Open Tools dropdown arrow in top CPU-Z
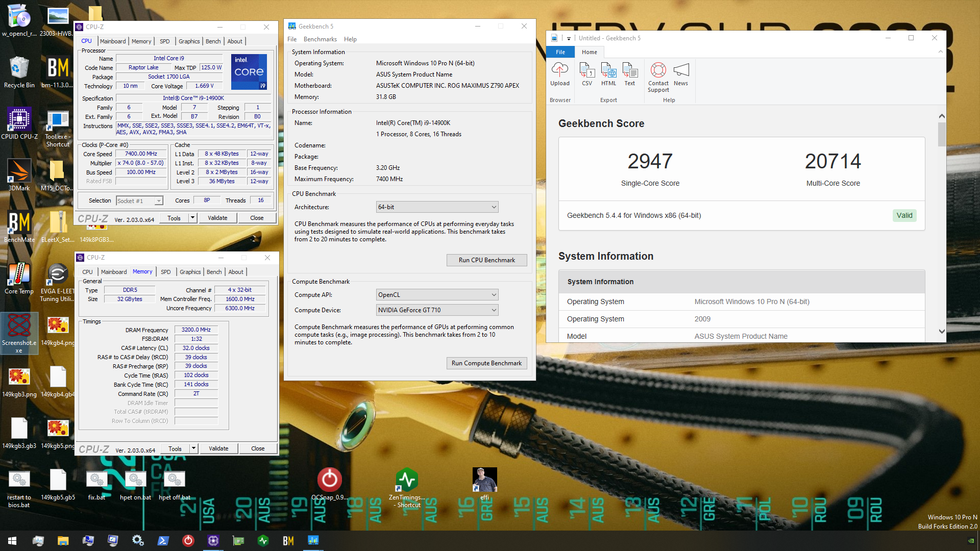980x551 pixels. click(192, 218)
